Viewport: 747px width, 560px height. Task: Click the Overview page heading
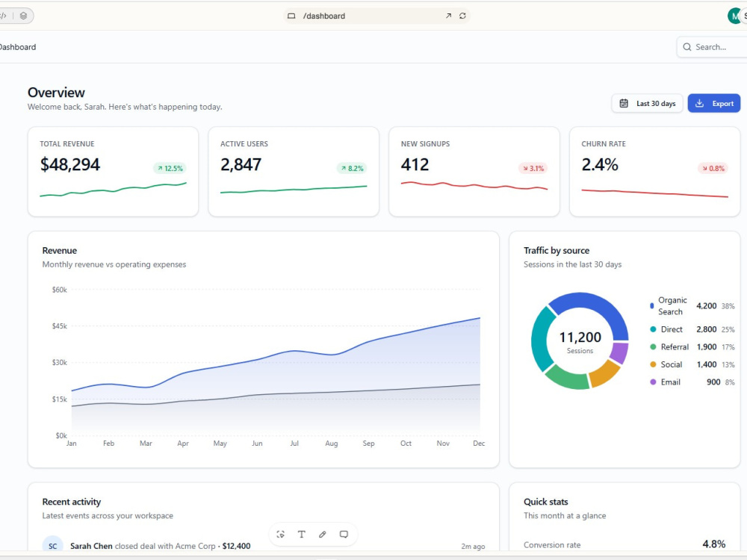pyautogui.click(x=56, y=93)
